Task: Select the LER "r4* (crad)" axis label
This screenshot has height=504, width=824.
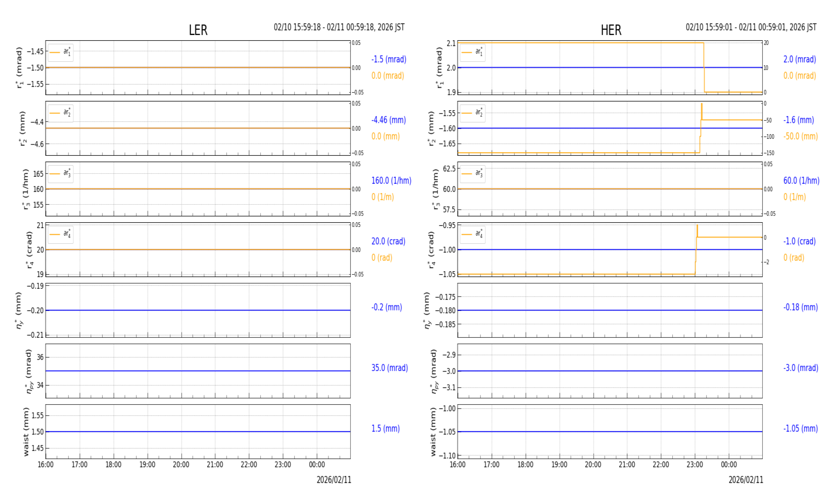Action: coord(29,250)
